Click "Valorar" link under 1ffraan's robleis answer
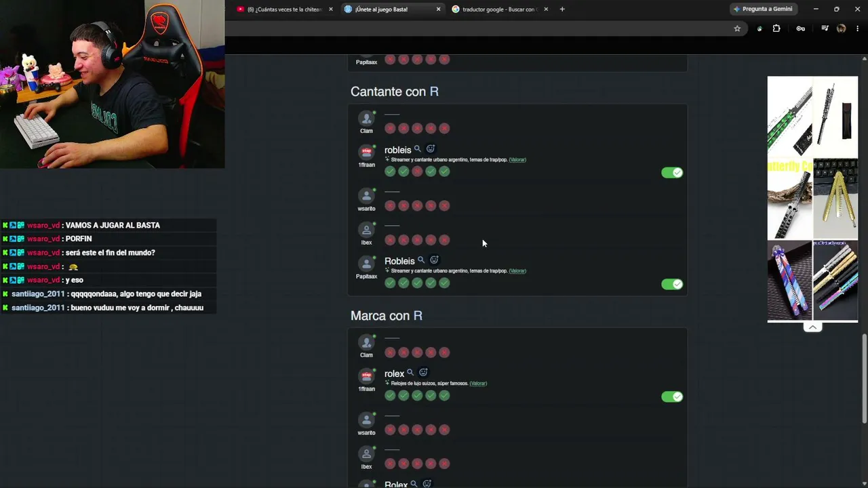868x488 pixels. [x=517, y=160]
